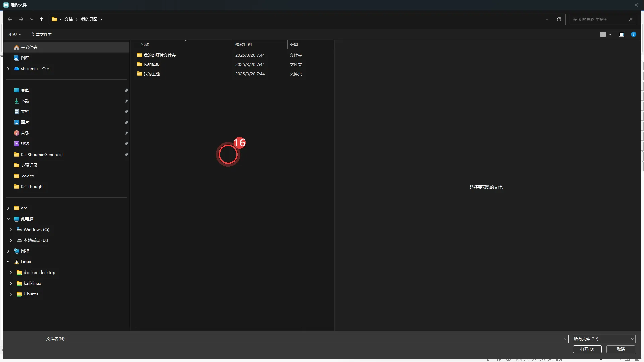The height and width of the screenshot is (362, 644).
Task: Refresh the current folder view
Action: point(559,19)
